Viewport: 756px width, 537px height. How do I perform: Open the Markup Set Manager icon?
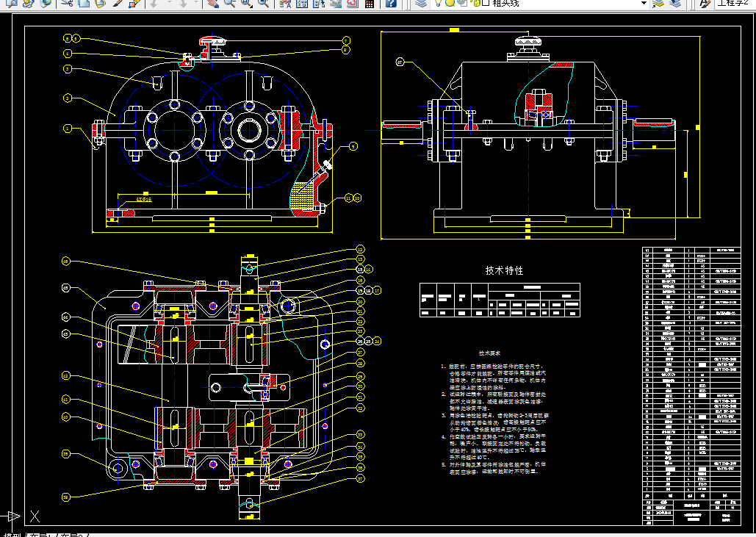[x=353, y=4]
